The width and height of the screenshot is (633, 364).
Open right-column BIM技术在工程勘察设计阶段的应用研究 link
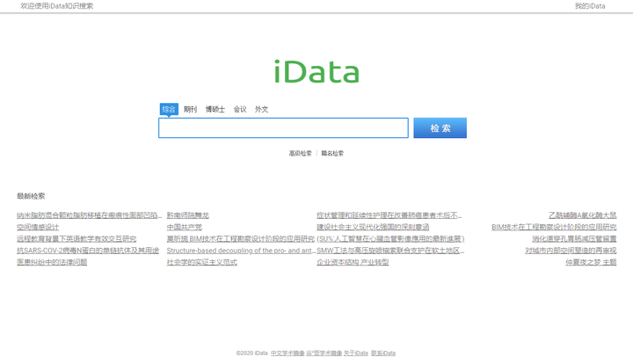pos(554,227)
